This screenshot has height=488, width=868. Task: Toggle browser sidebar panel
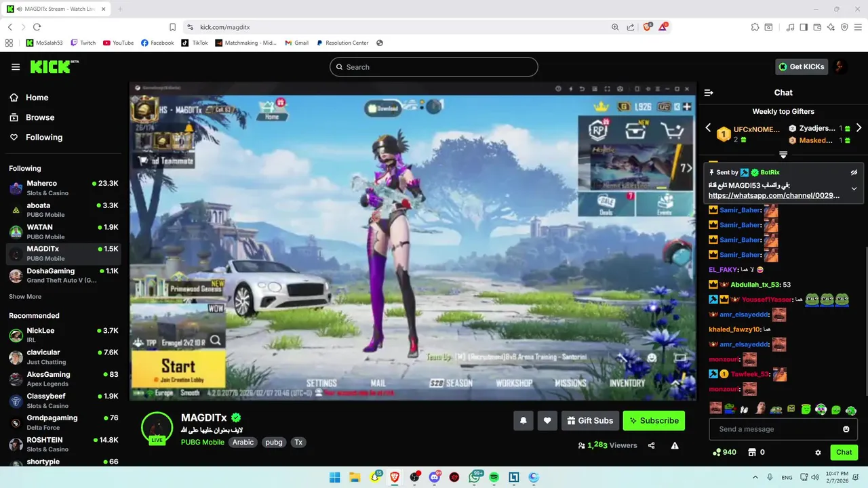point(804,27)
